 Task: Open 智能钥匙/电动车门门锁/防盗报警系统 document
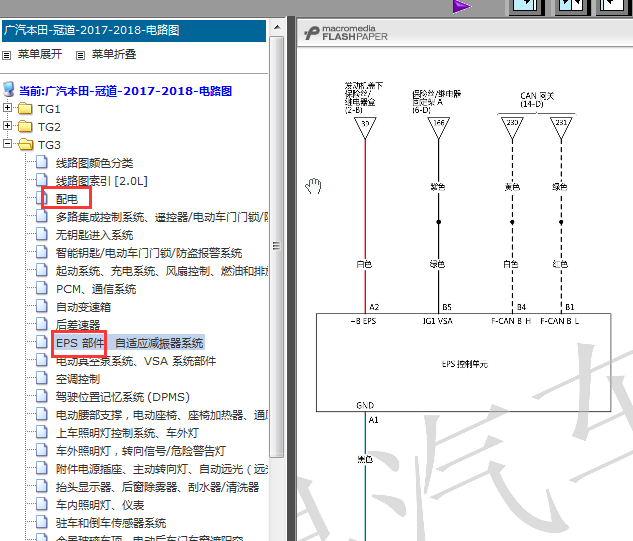pyautogui.click(x=149, y=253)
